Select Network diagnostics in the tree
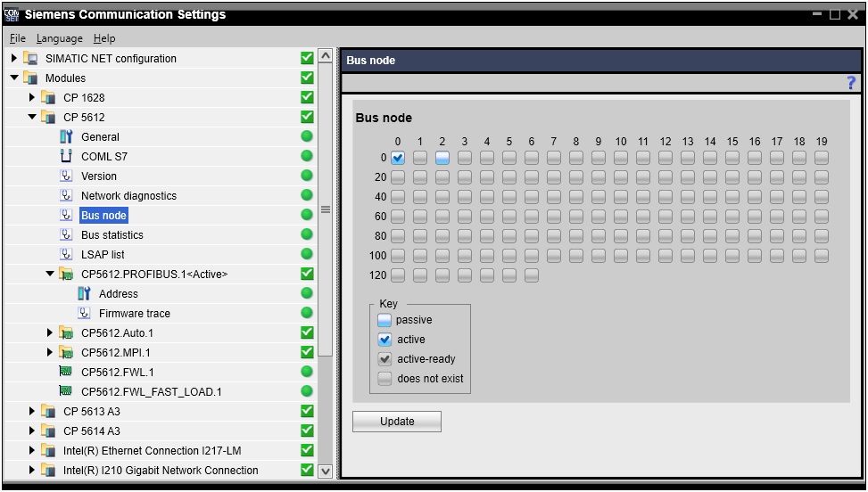The image size is (868, 492). click(x=129, y=196)
